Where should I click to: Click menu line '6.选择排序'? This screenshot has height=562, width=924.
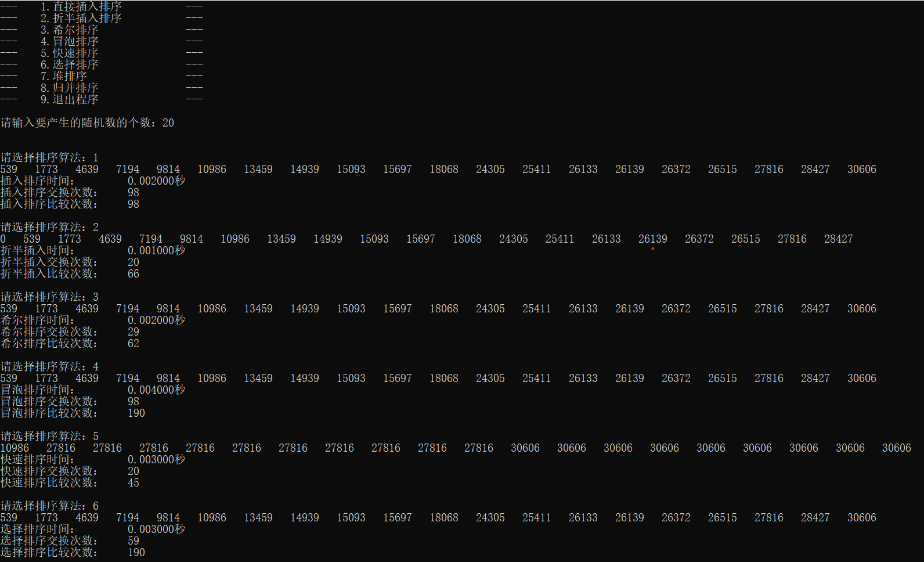tap(70, 64)
